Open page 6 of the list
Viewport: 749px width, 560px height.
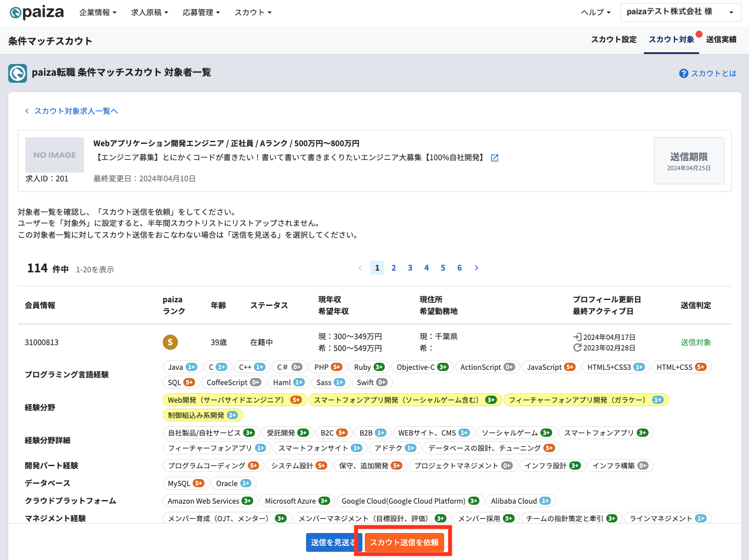point(459,268)
